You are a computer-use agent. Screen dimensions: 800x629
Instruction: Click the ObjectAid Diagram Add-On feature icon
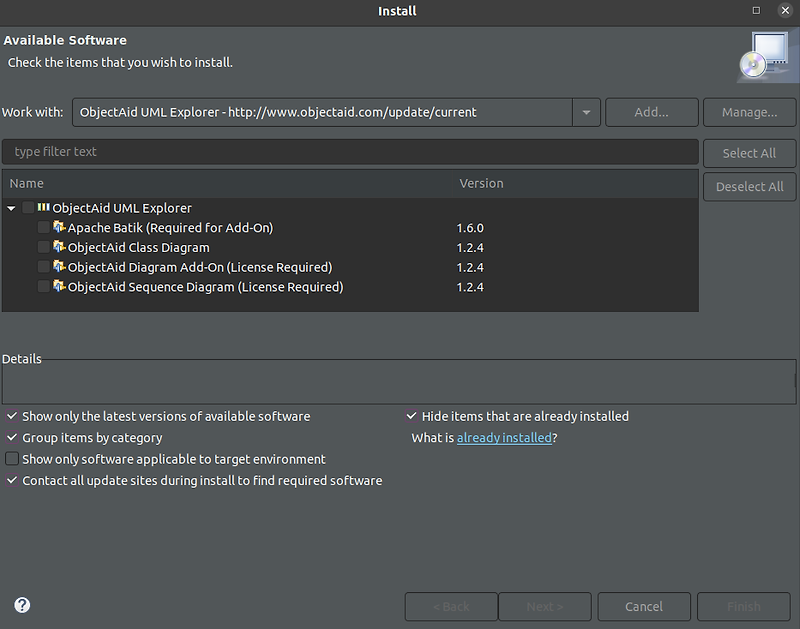click(x=59, y=266)
